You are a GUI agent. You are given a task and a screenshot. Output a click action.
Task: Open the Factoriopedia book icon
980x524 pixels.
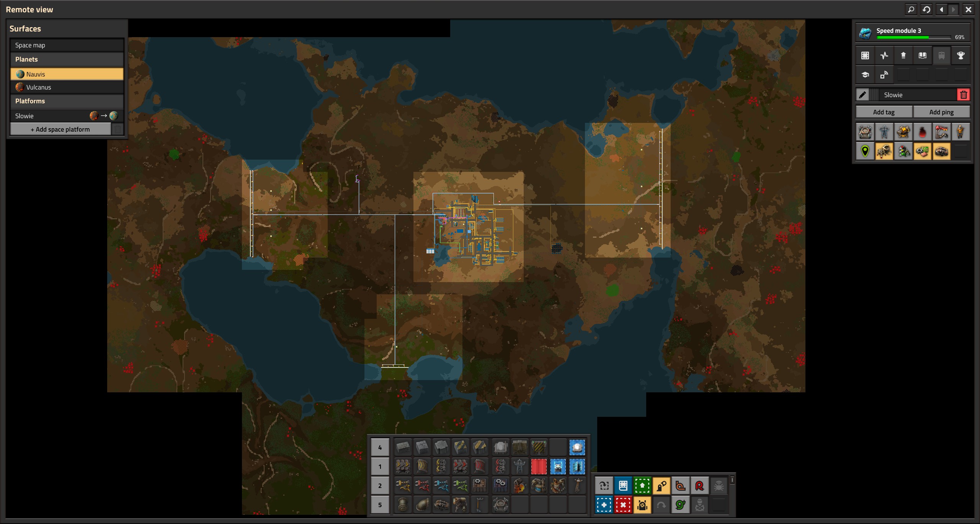coord(922,56)
